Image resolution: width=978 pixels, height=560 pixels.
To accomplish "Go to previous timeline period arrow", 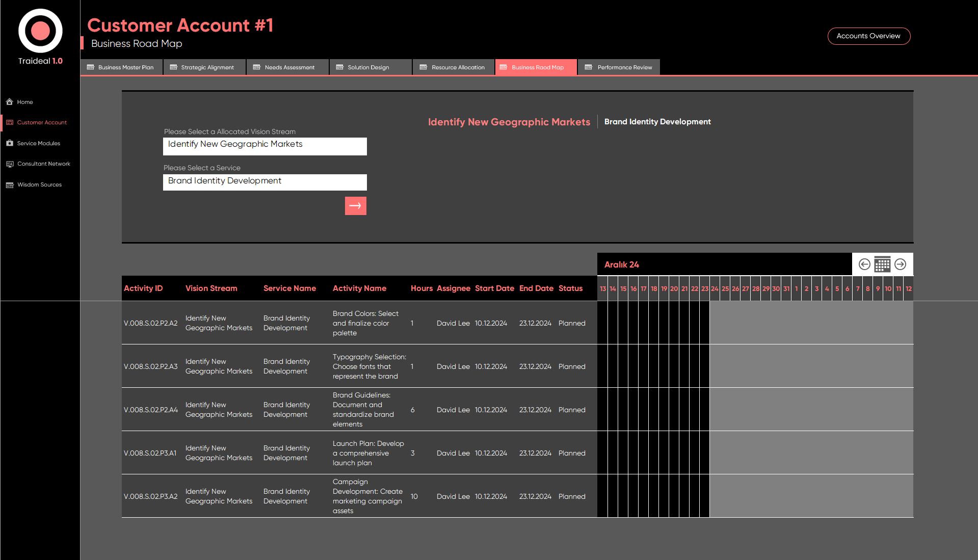I will 864,264.
